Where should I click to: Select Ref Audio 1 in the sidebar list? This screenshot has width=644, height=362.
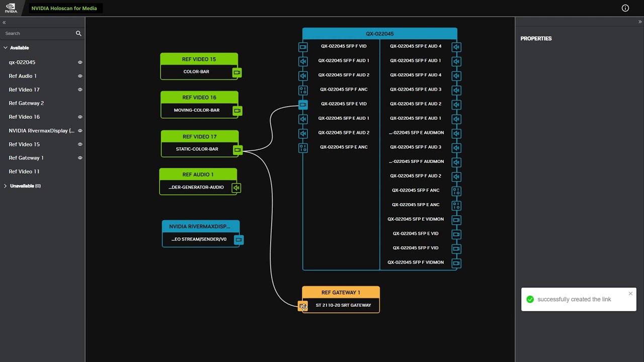click(23, 76)
